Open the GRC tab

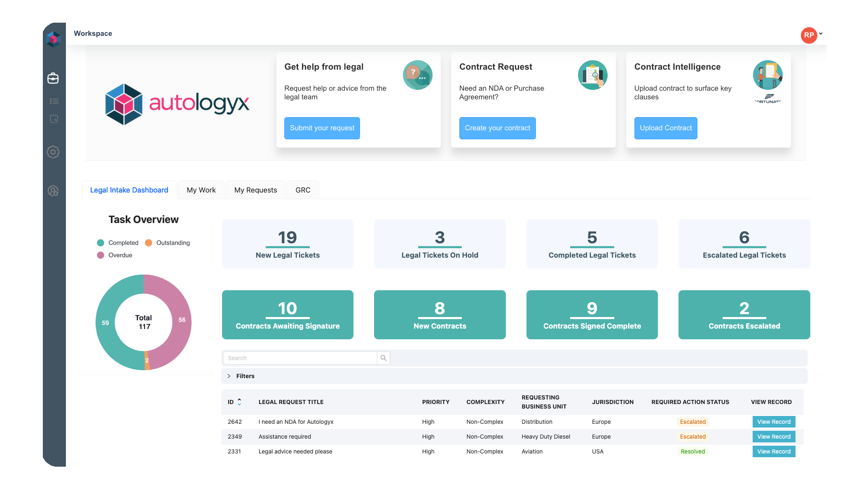(303, 190)
